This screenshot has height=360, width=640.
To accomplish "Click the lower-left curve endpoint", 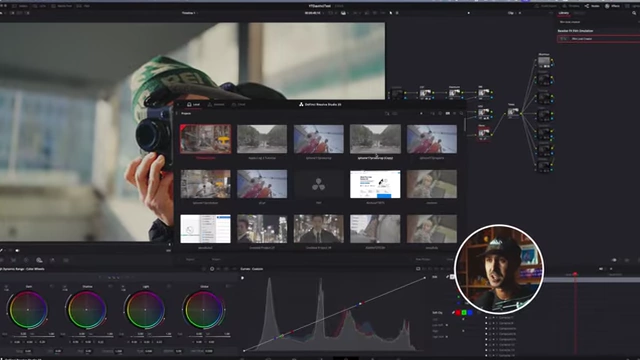I will click(x=244, y=351).
